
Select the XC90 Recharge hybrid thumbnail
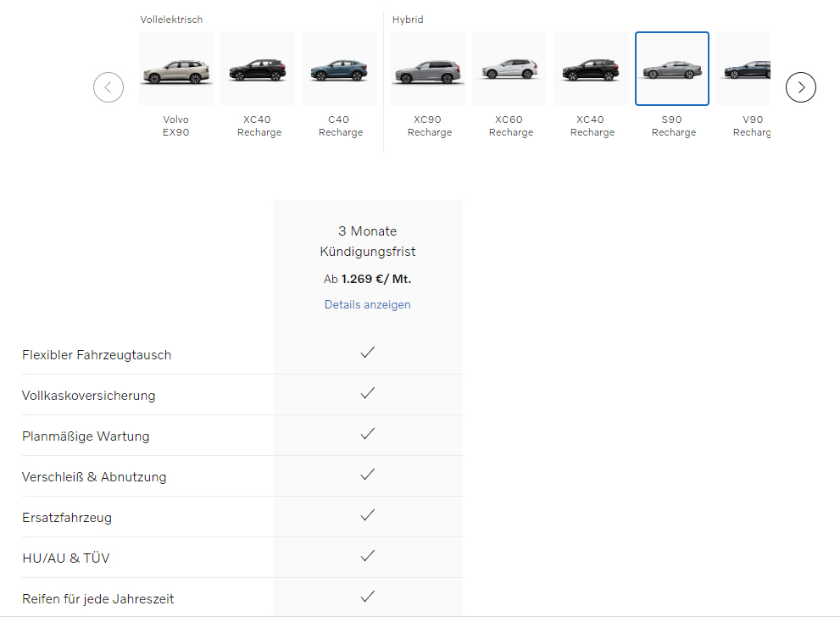tap(428, 69)
